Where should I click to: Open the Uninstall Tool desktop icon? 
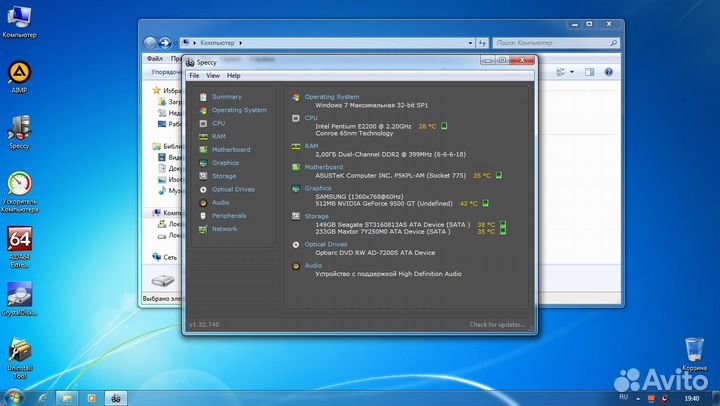(19, 358)
